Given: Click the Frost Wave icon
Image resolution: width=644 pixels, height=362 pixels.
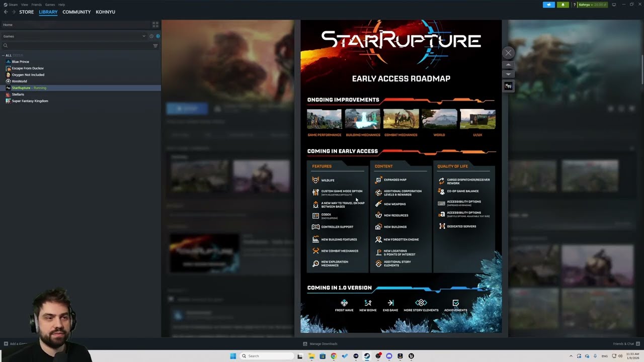Looking at the screenshot, I should point(344,303).
